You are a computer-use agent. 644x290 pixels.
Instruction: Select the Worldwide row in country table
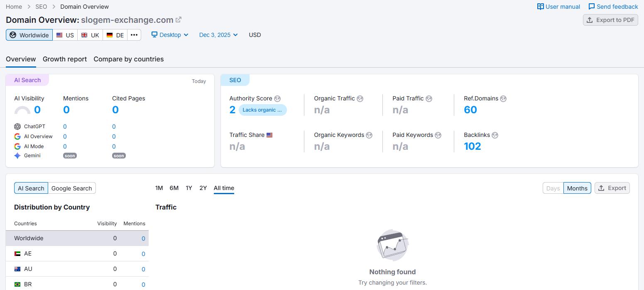(77, 238)
